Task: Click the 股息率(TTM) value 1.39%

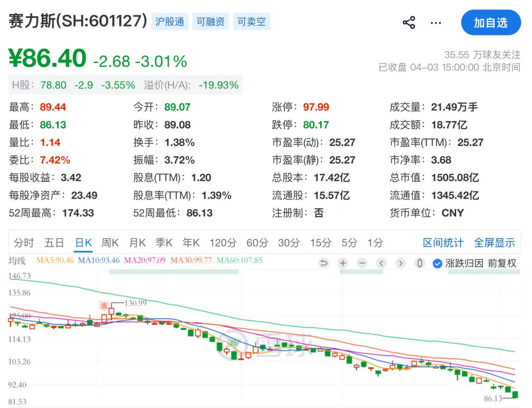Action: pos(216,195)
